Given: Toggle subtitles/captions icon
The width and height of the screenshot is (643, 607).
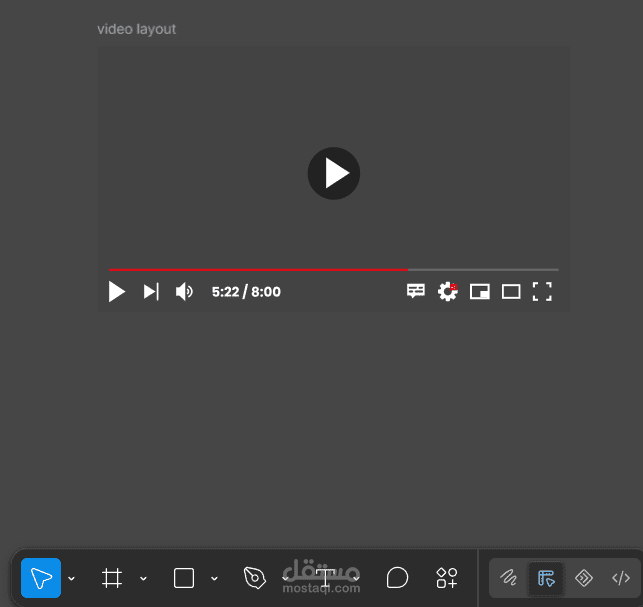Looking at the screenshot, I should tap(415, 291).
